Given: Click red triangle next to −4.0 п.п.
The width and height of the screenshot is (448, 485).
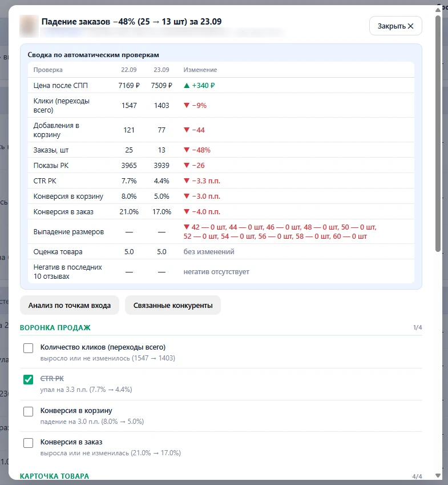Looking at the screenshot, I should click(186, 211).
